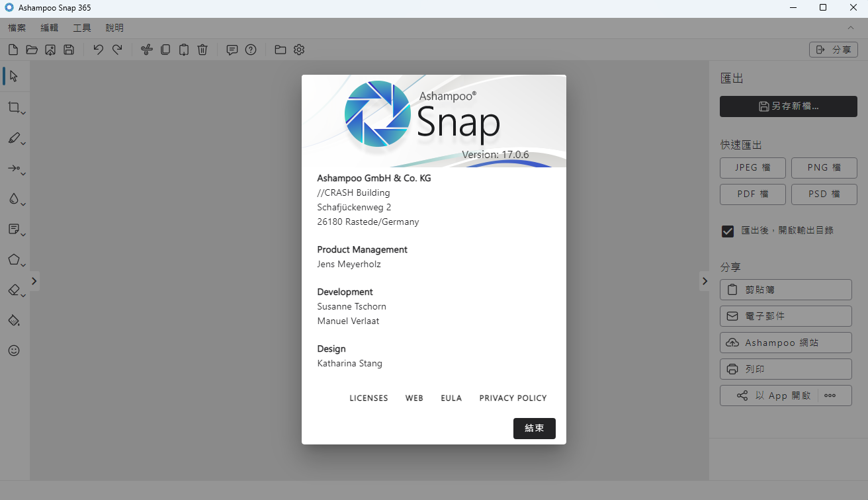Select the eraser tool
The width and height of the screenshot is (868, 500).
point(13,290)
